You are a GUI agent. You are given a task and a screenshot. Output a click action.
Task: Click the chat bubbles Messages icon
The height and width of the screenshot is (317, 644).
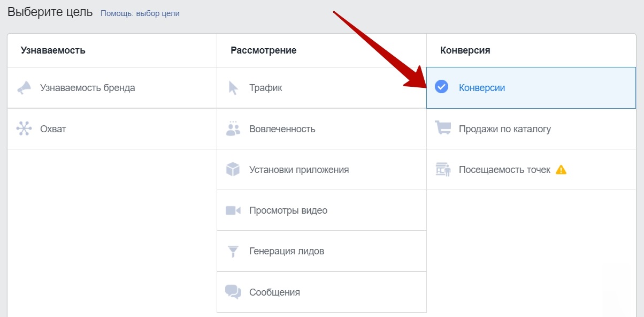(233, 292)
